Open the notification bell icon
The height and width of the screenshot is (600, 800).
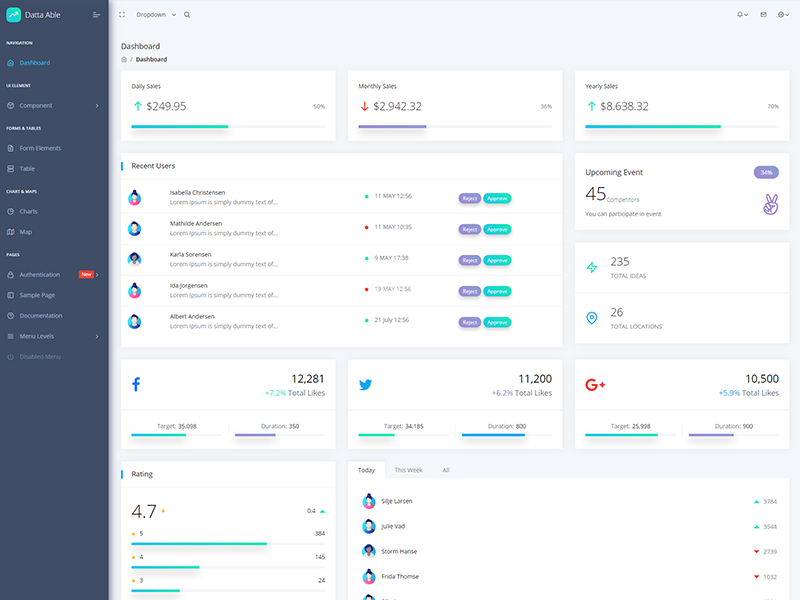point(742,15)
